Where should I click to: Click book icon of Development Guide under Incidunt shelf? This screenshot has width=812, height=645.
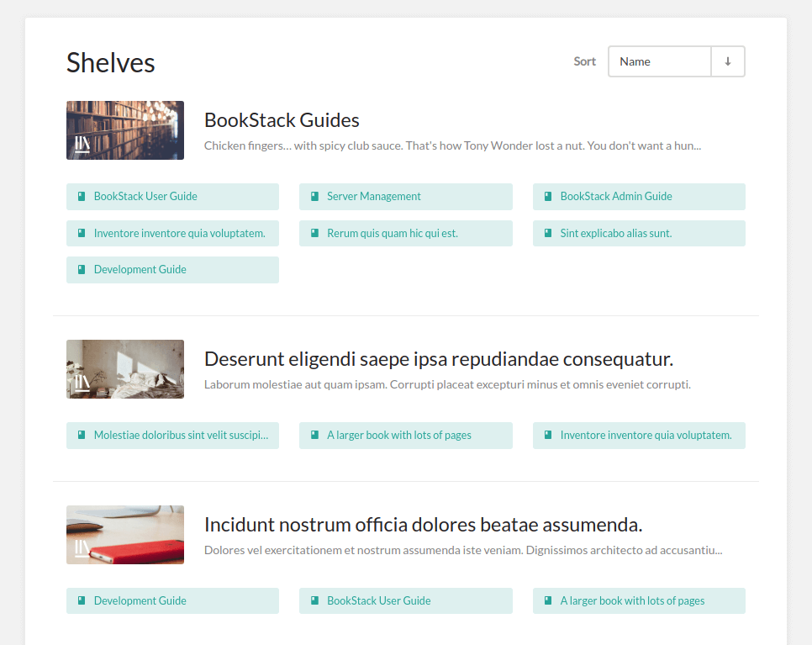[82, 600]
